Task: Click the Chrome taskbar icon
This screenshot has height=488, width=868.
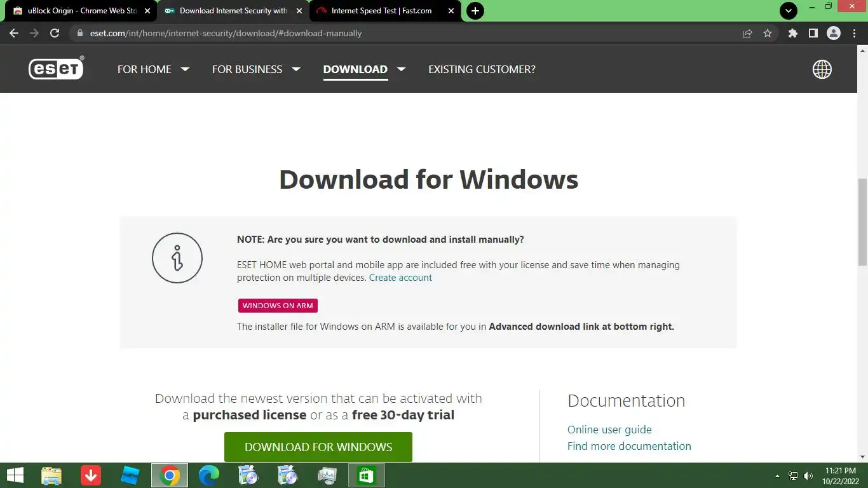Action: 170,475
